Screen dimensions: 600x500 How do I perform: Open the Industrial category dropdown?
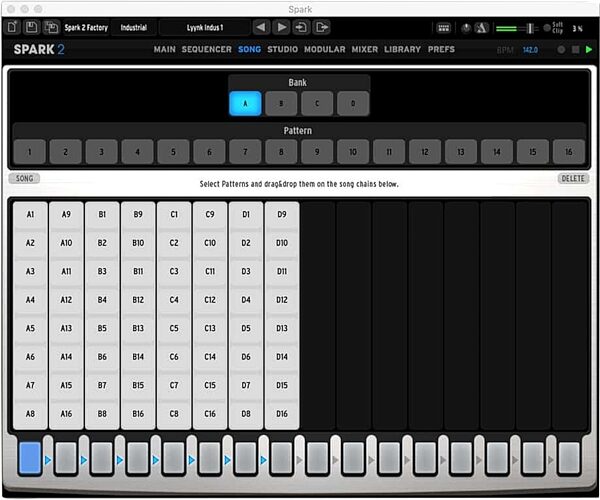pyautogui.click(x=134, y=28)
